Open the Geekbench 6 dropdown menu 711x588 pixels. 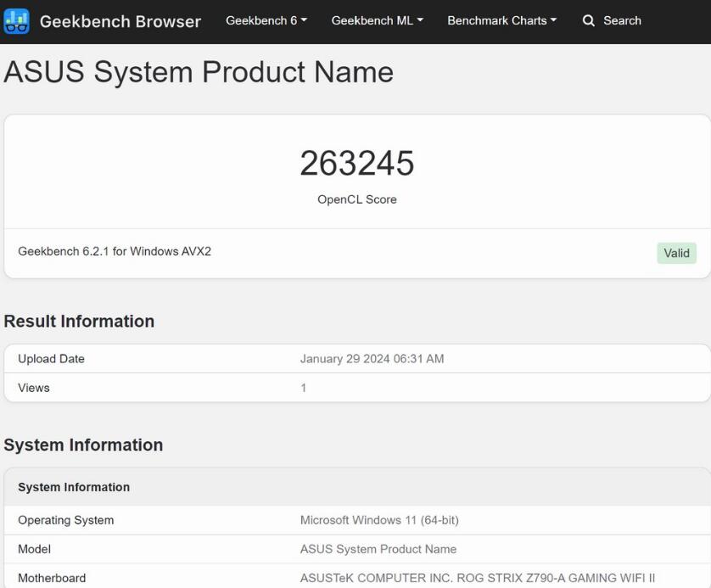266,20
